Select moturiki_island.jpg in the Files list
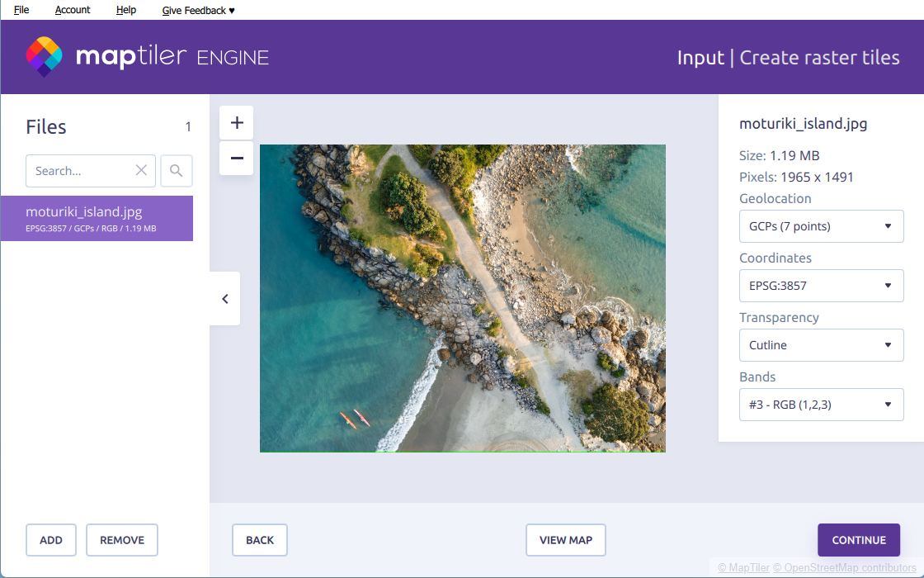The image size is (924, 578). point(97,218)
